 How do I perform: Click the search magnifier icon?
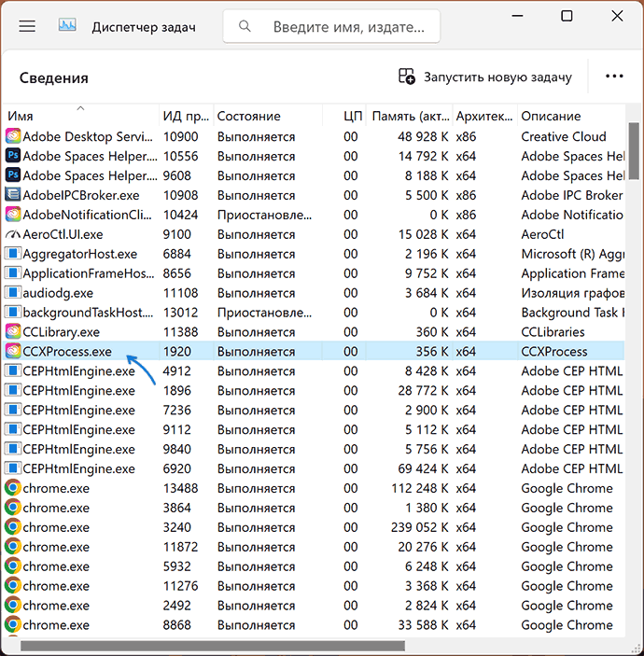tap(245, 26)
